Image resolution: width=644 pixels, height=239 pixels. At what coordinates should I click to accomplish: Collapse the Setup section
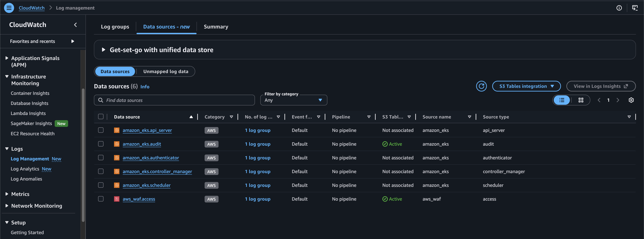(x=7, y=222)
